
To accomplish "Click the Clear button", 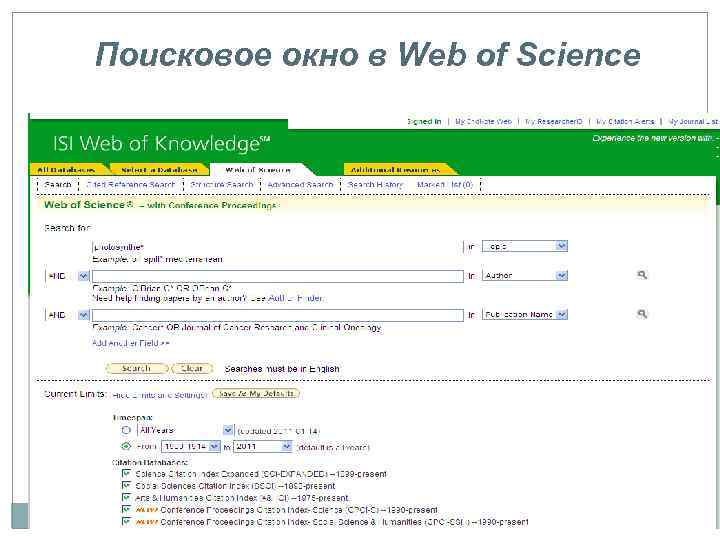I will pyautogui.click(x=192, y=368).
